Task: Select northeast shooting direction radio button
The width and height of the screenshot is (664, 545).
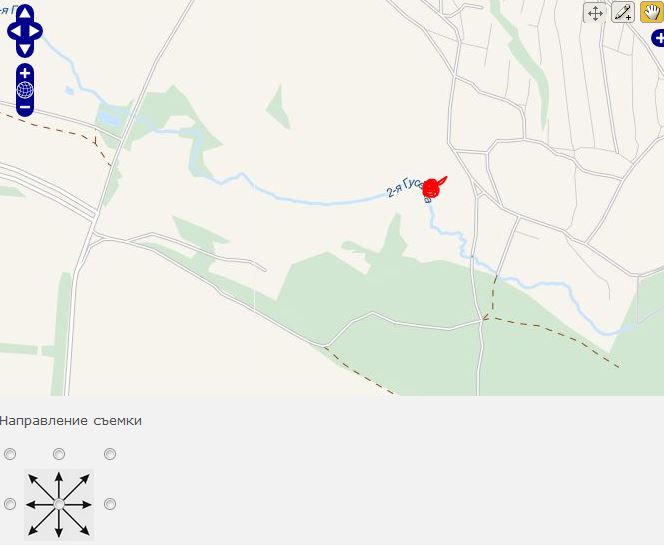Action: [x=110, y=454]
